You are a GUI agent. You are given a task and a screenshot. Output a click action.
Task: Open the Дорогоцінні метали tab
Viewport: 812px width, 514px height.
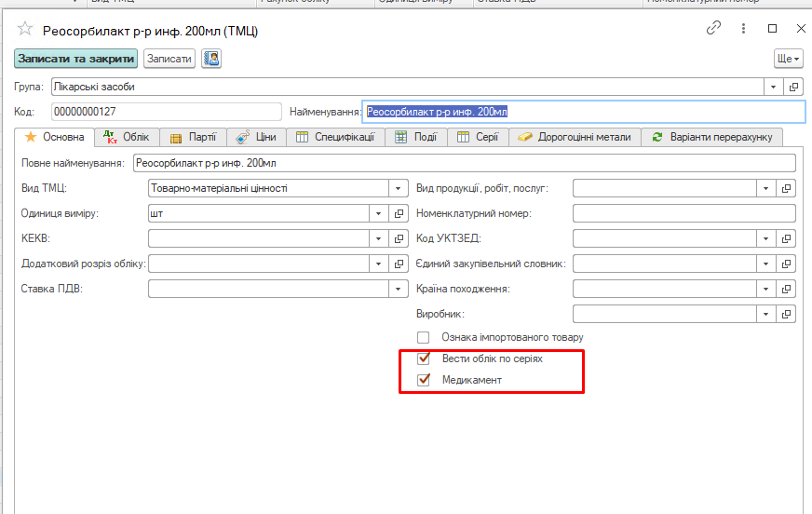[575, 137]
